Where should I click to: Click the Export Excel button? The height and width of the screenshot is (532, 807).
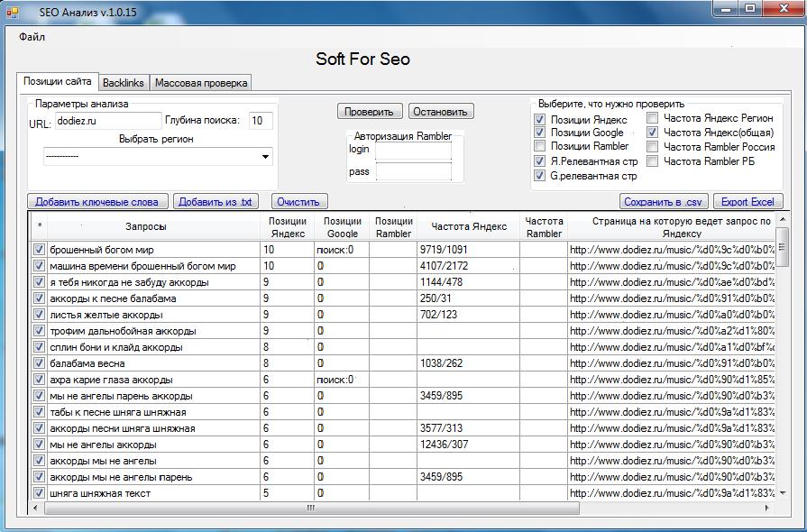[747, 202]
